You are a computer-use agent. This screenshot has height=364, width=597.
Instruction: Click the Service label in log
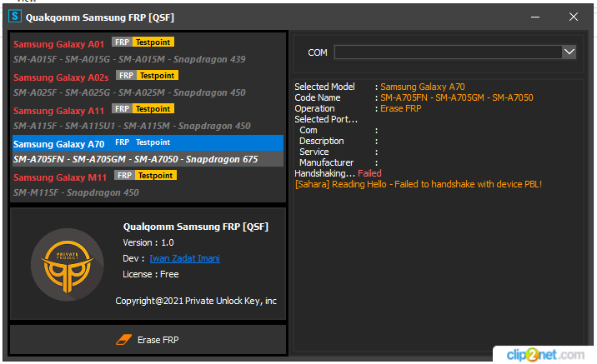click(x=314, y=152)
